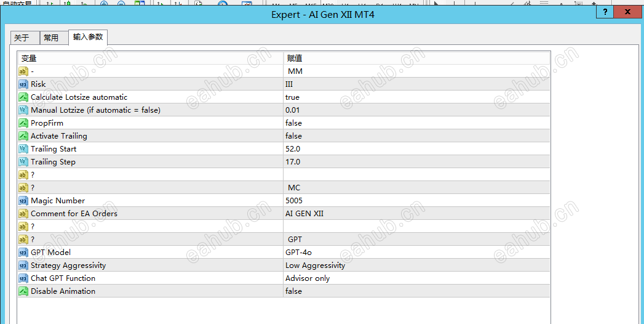Screen dimensions: 644x324
Task: Click the help question-mark button in title bar
Action: pyautogui.click(x=605, y=12)
